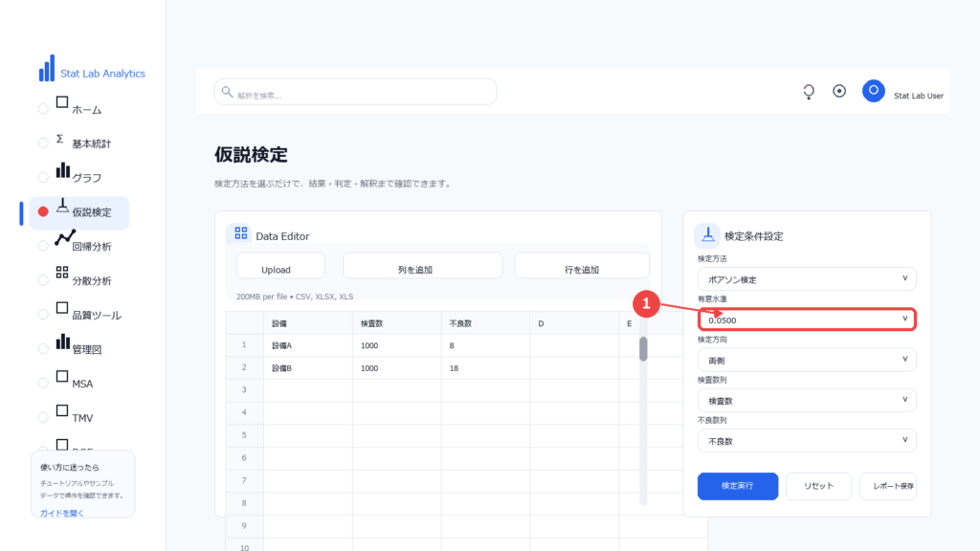The image size is (980, 551).
Task: Run the test with 検定実行
Action: click(738, 486)
